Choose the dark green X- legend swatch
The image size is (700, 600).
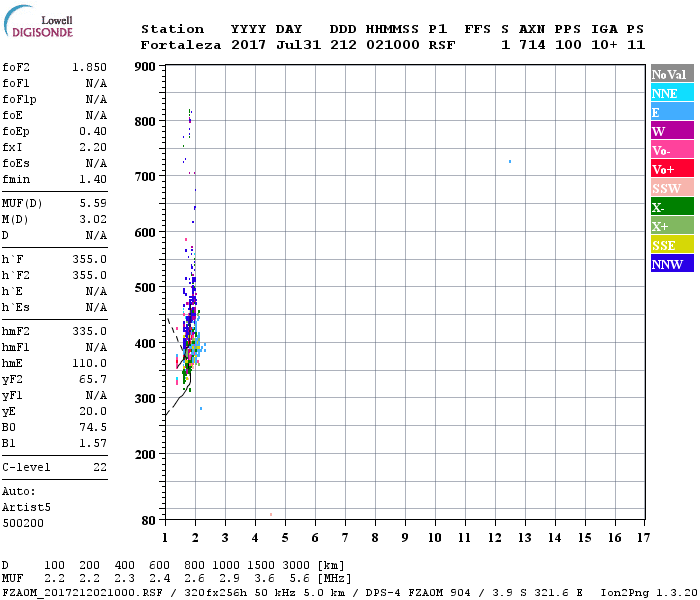point(672,207)
